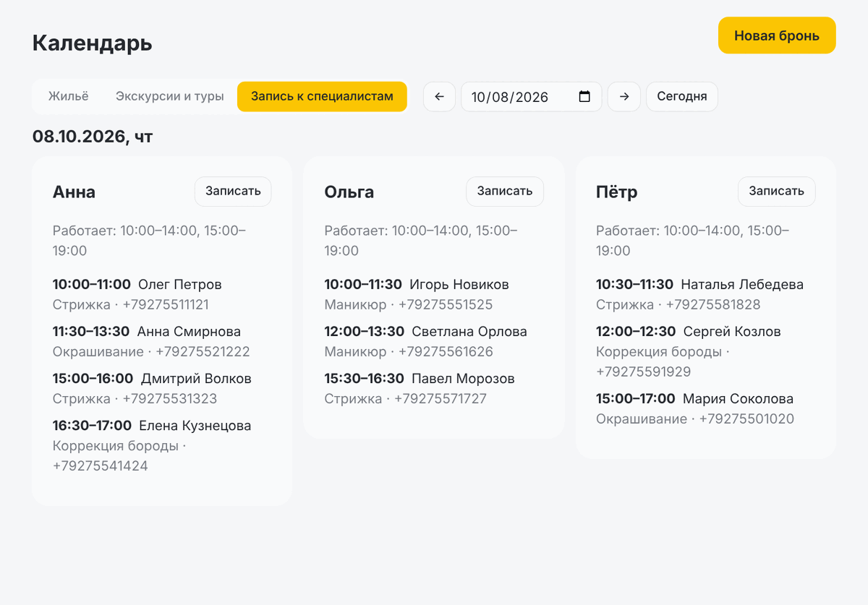Open Мария Соколова's 15:00–17:00 appointment
Viewport: 868px width, 605px height.
[x=706, y=408]
